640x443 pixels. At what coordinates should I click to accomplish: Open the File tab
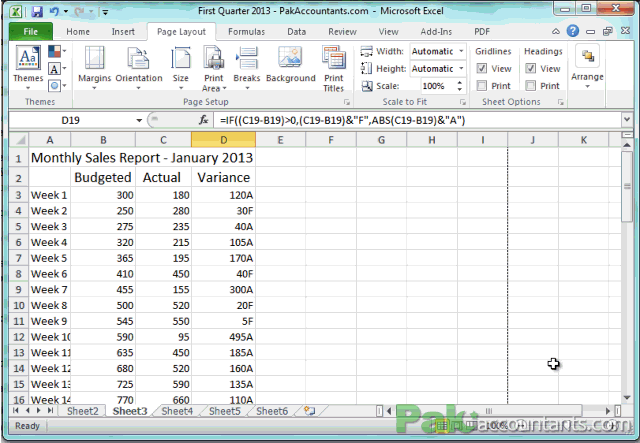31,31
